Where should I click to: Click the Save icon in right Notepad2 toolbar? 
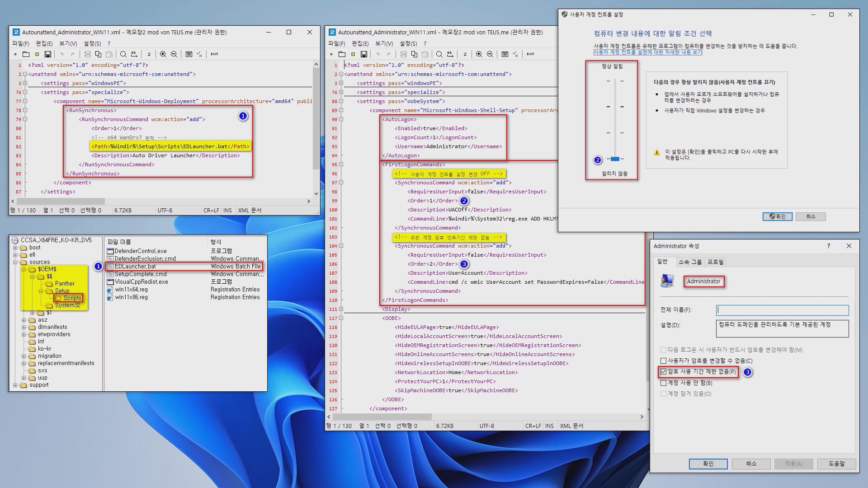pos(363,54)
